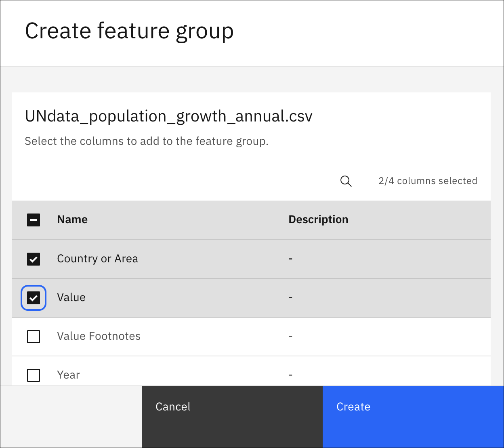Select the Value Footnotes row name
The height and width of the screenshot is (448, 504).
tap(99, 336)
